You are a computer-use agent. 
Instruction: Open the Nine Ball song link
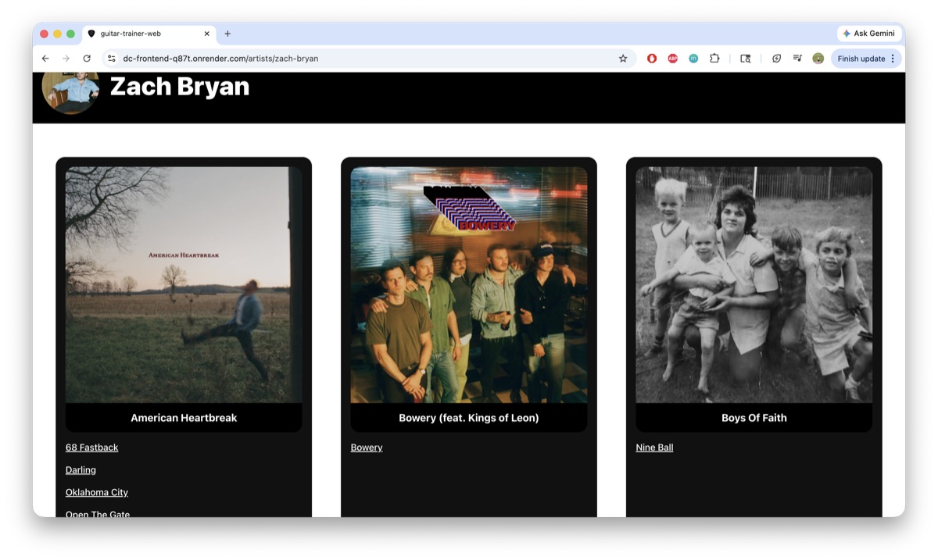coord(654,448)
